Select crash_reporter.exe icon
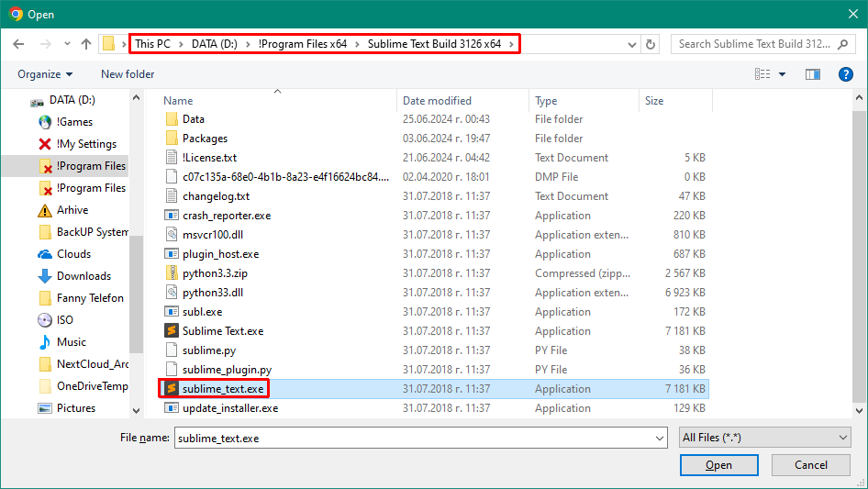This screenshot has width=868, height=489. tap(172, 216)
